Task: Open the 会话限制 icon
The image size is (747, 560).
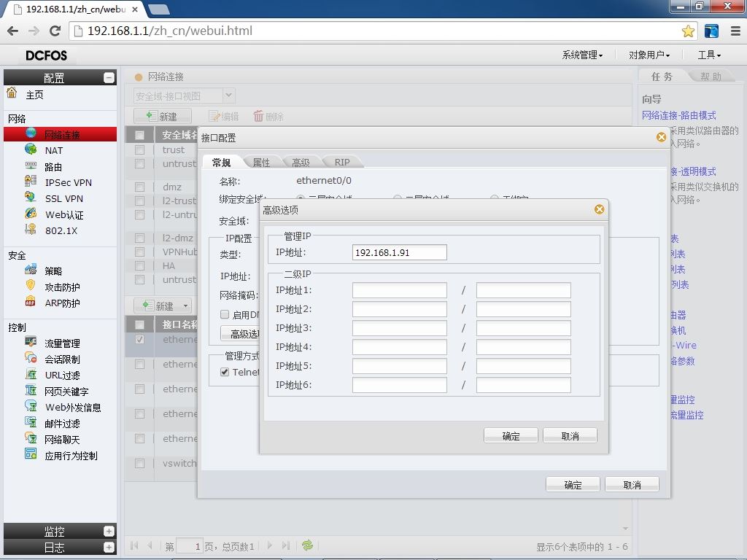Action: [x=31, y=358]
